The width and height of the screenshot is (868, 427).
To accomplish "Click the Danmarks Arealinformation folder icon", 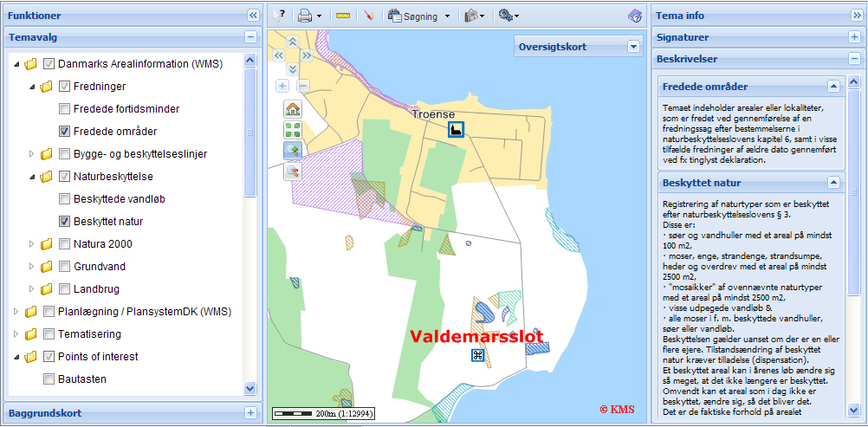I will point(31,64).
